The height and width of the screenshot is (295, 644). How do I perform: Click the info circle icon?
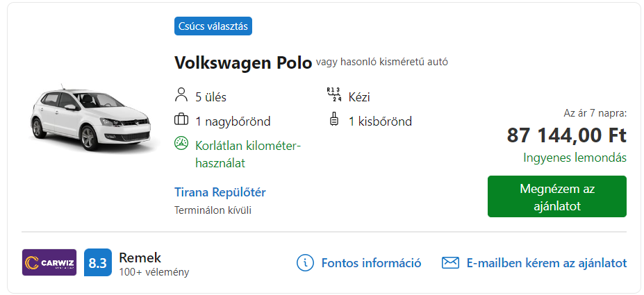[x=305, y=262]
